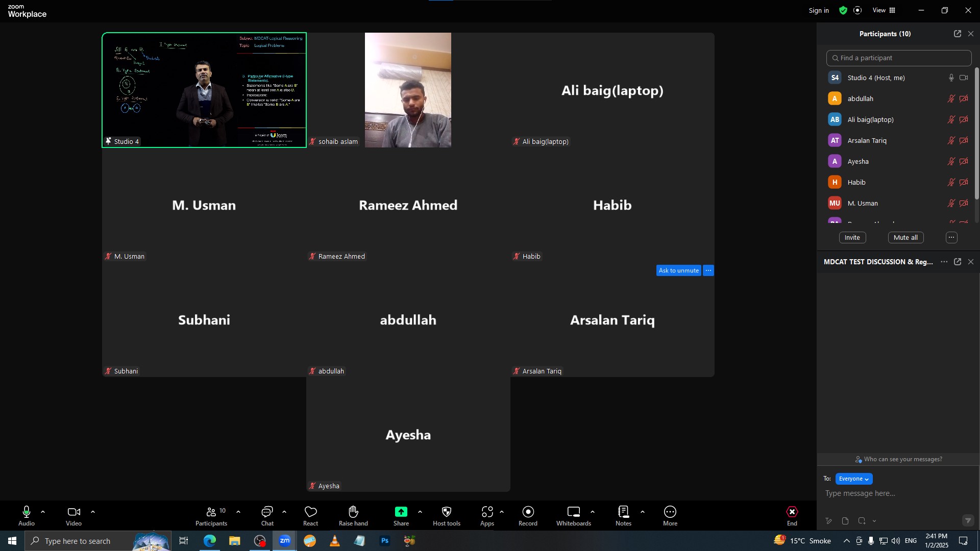Expand the video options arrow
The width and height of the screenshot is (980, 551).
pyautogui.click(x=93, y=512)
